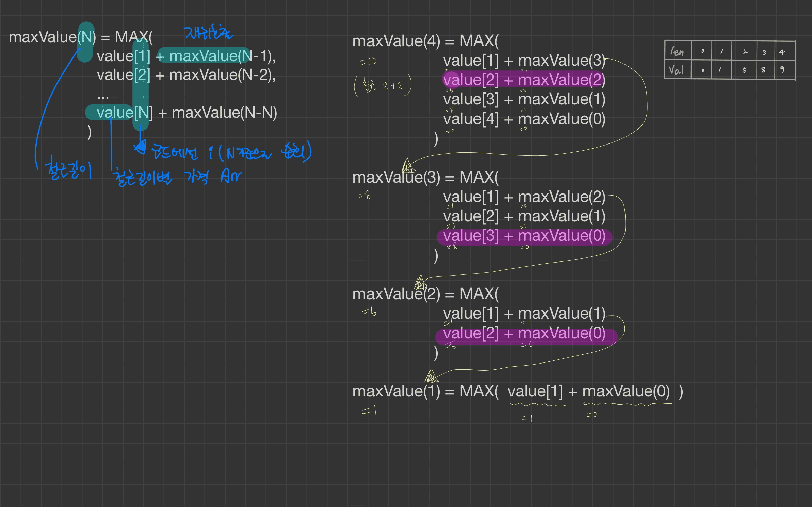Click the maxValue(N) = MAX( formula heading
This screenshot has width=812, height=507.
point(80,37)
